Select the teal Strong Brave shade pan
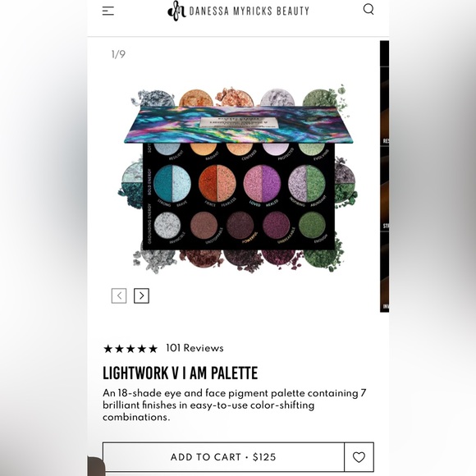476x476 pixels. 172,184
